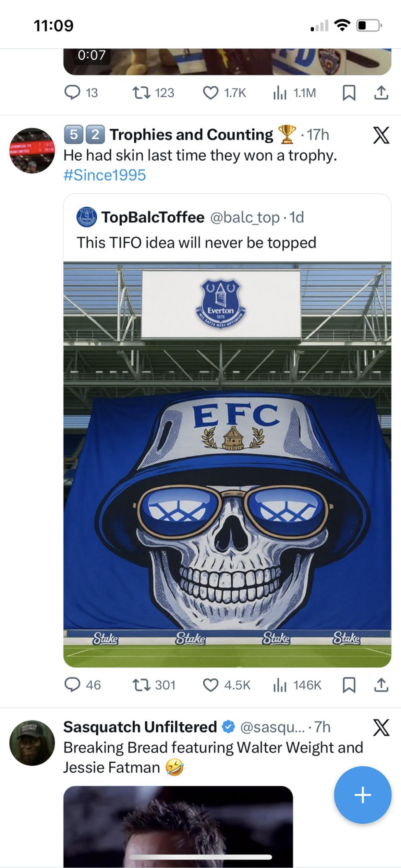Image resolution: width=401 pixels, height=868 pixels.
Task: Share the Trophies and Counting tweet
Action: 381,685
